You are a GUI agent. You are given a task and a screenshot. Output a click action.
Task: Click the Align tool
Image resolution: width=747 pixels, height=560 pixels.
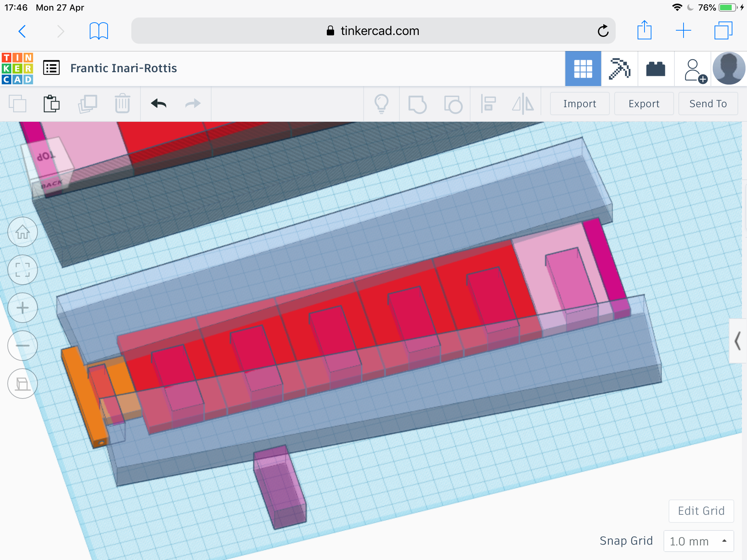click(488, 104)
